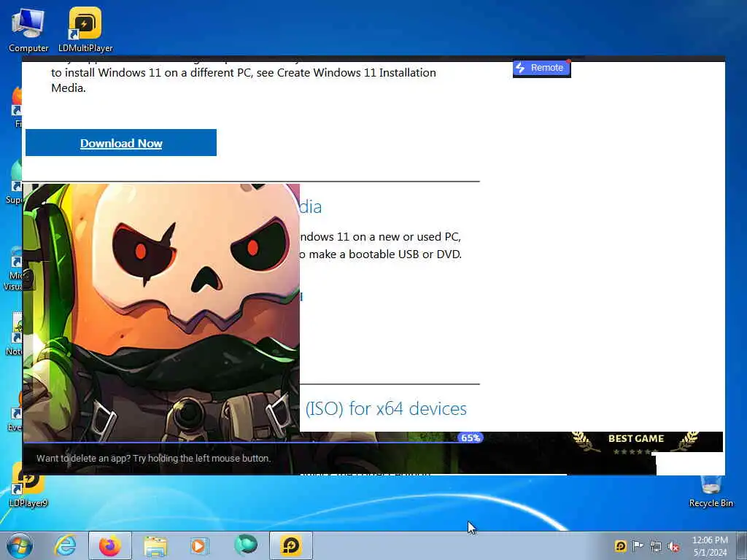Open Windows Explorer folder on taskbar

pos(155,545)
